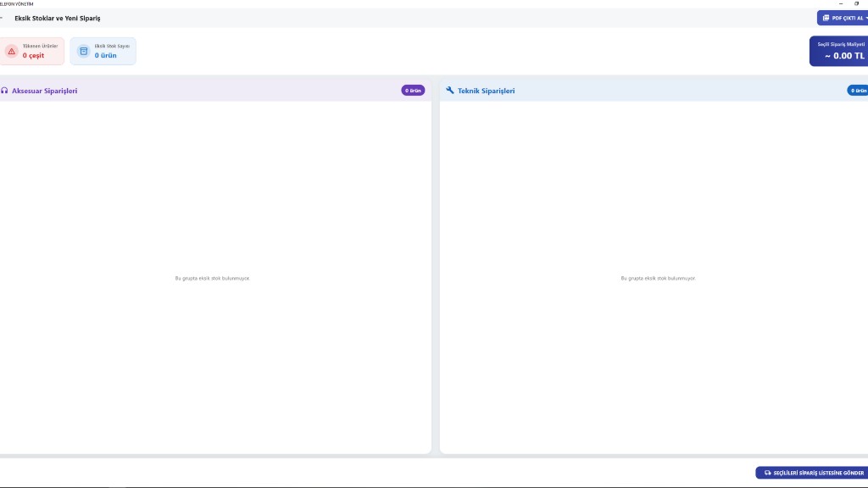The height and width of the screenshot is (488, 868).
Task: Click empty-stock message in the Teknik panel
Action: (658, 278)
